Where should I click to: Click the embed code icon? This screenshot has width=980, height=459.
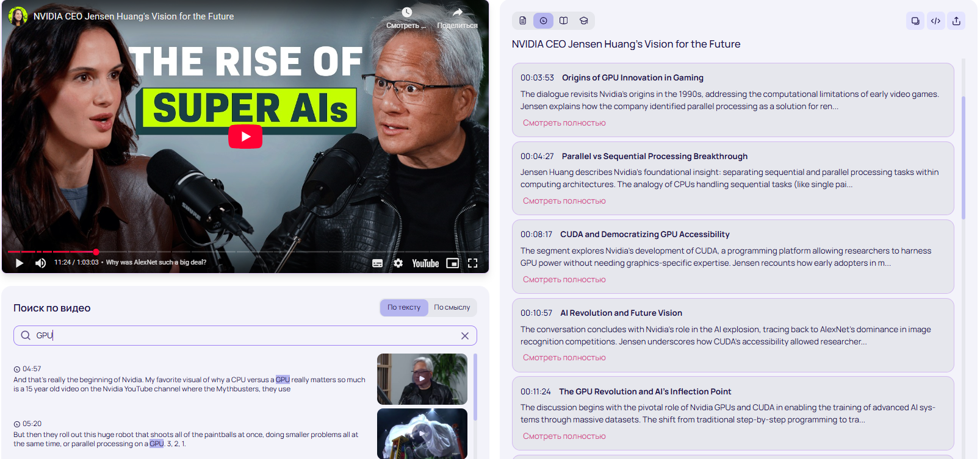tap(935, 21)
